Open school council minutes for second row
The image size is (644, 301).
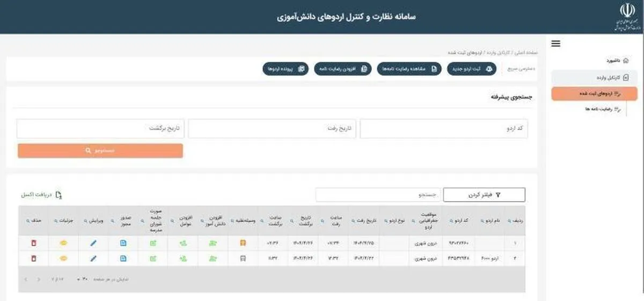[153, 259]
